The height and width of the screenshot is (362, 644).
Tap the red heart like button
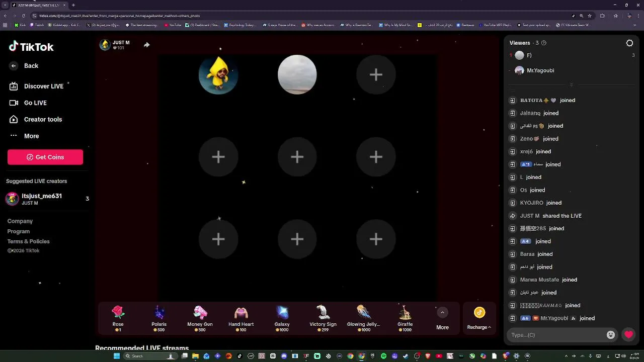(628, 335)
